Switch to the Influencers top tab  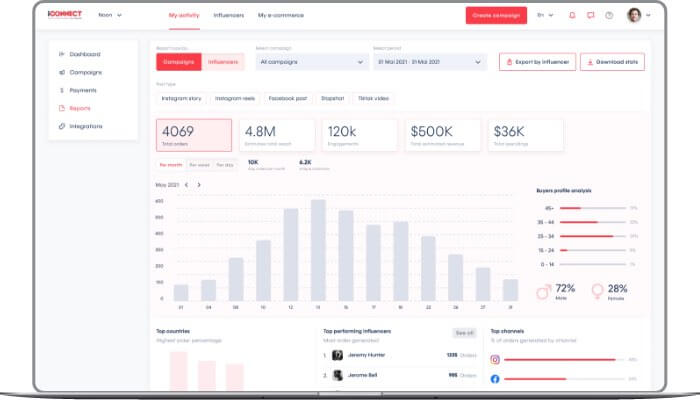tap(229, 15)
